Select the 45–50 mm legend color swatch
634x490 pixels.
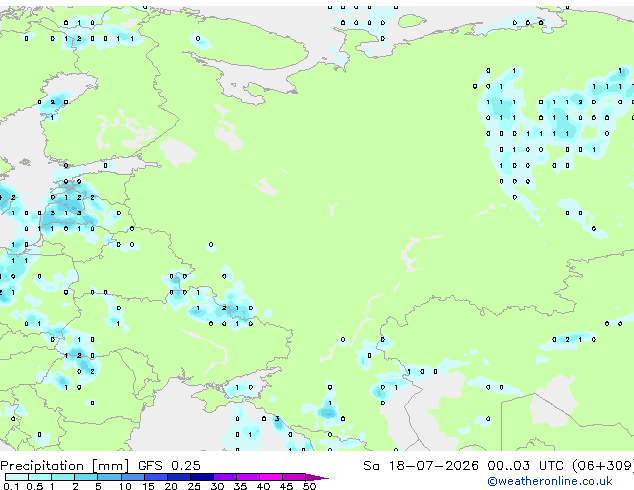[294, 477]
